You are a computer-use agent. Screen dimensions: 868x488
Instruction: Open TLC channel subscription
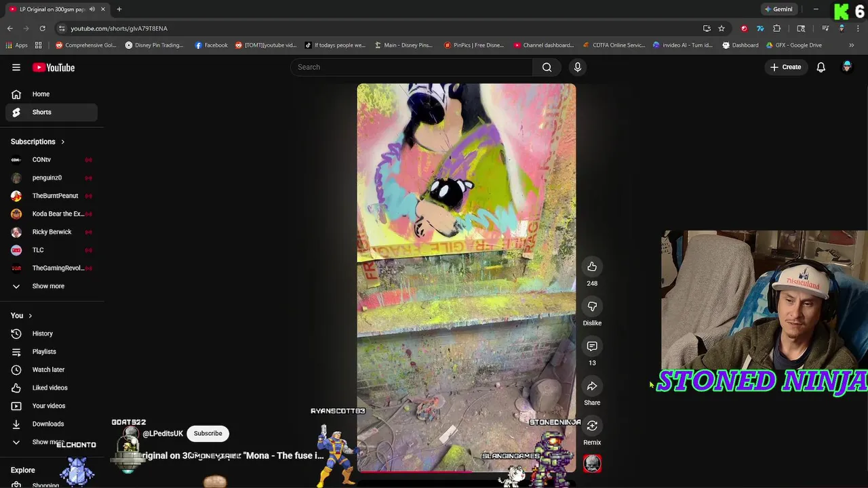pos(52,250)
